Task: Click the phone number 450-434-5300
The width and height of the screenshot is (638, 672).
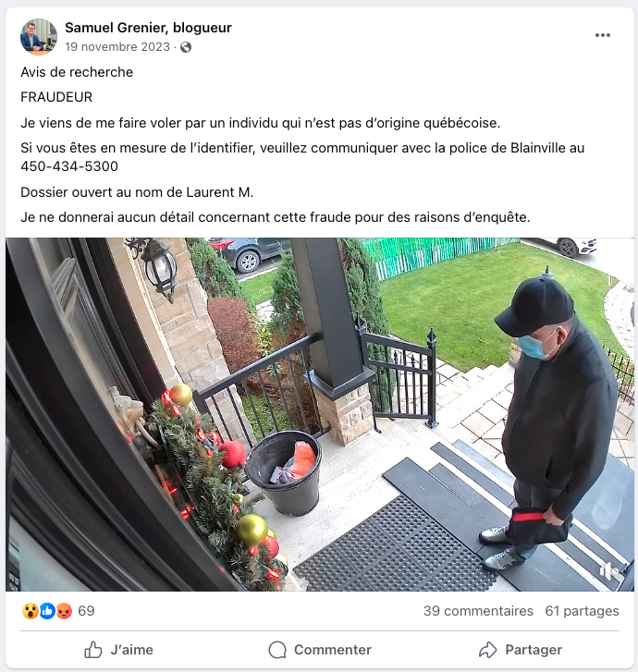Action: pos(69,166)
